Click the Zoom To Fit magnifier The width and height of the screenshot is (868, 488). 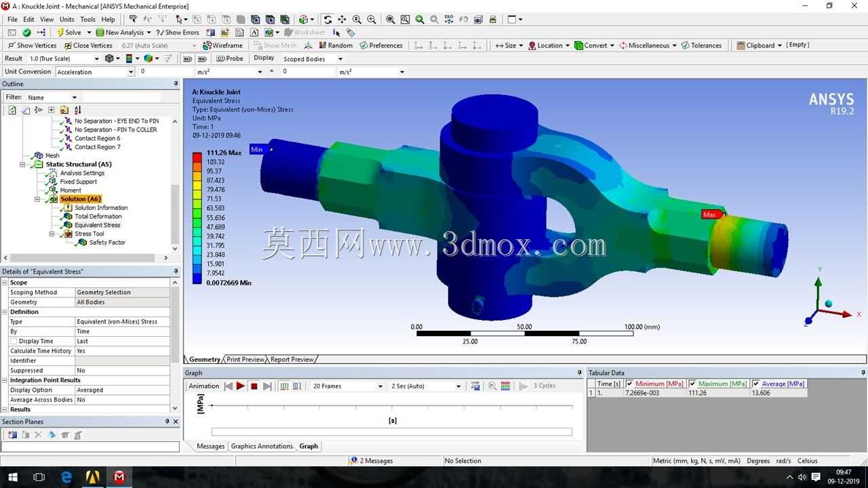391,19
